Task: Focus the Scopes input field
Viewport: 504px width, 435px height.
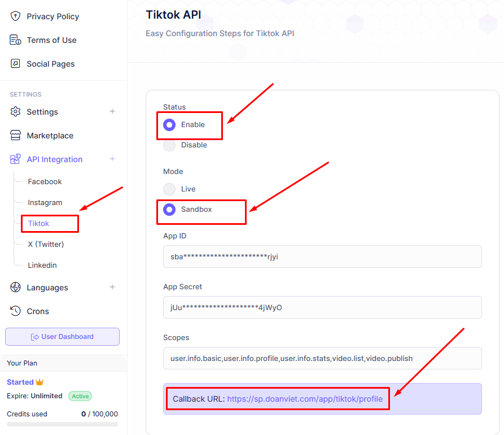Action: pos(322,358)
